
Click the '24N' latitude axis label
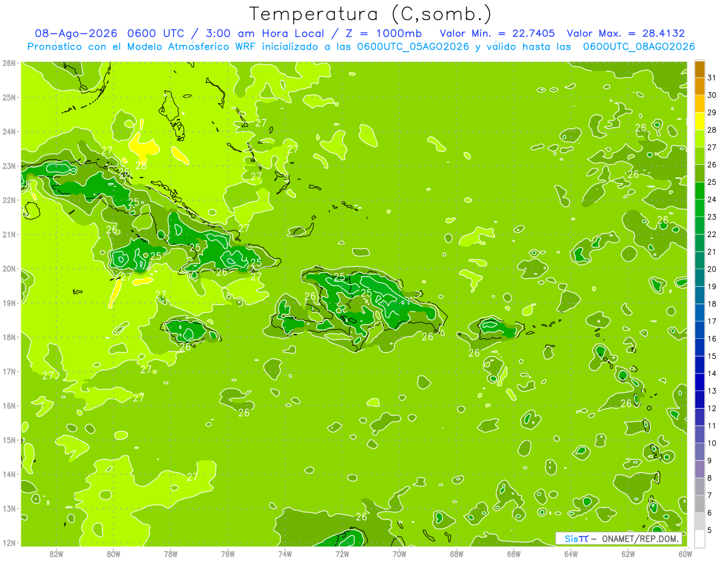[8, 132]
